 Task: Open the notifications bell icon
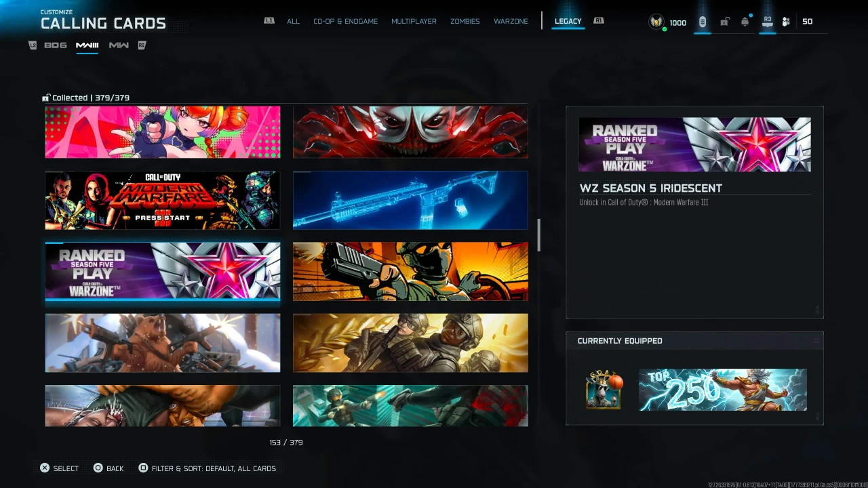point(745,22)
